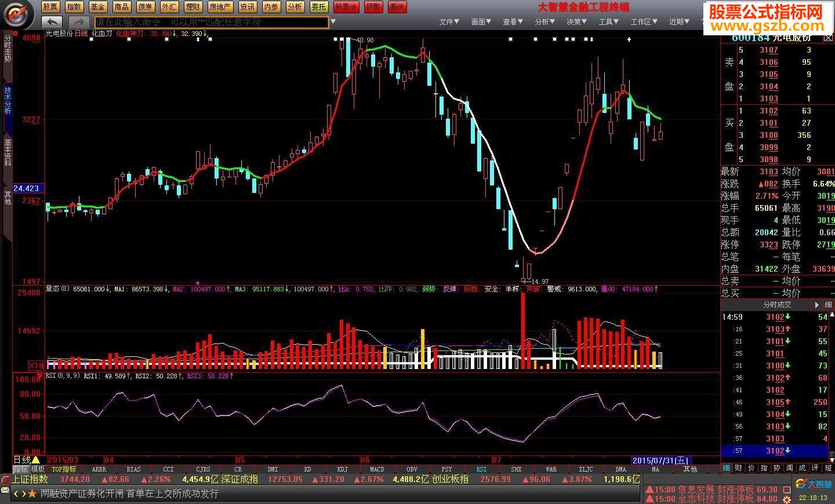The image size is (835, 504).
Task: Select the OBV indicator
Action: pos(412,469)
